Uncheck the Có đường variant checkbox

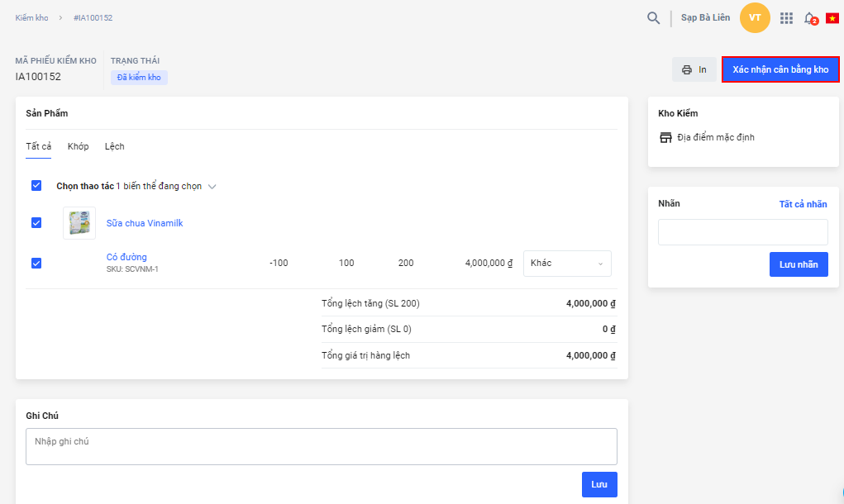36,264
